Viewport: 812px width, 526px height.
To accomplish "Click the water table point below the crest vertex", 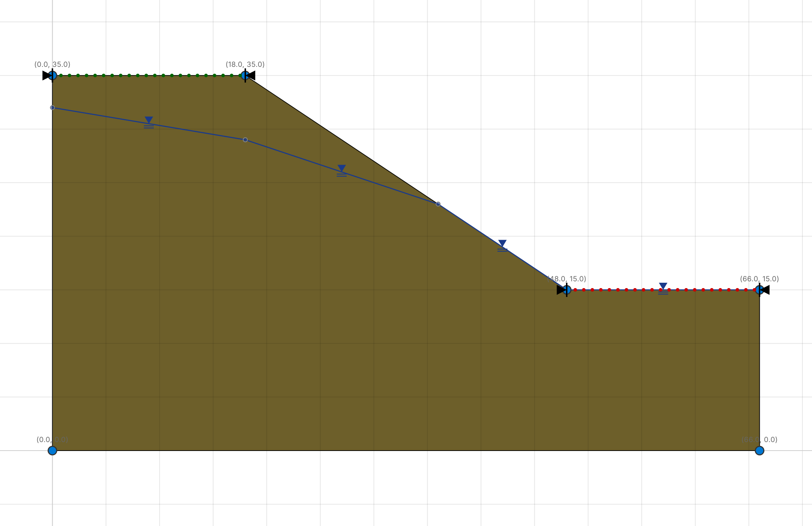I will point(245,140).
